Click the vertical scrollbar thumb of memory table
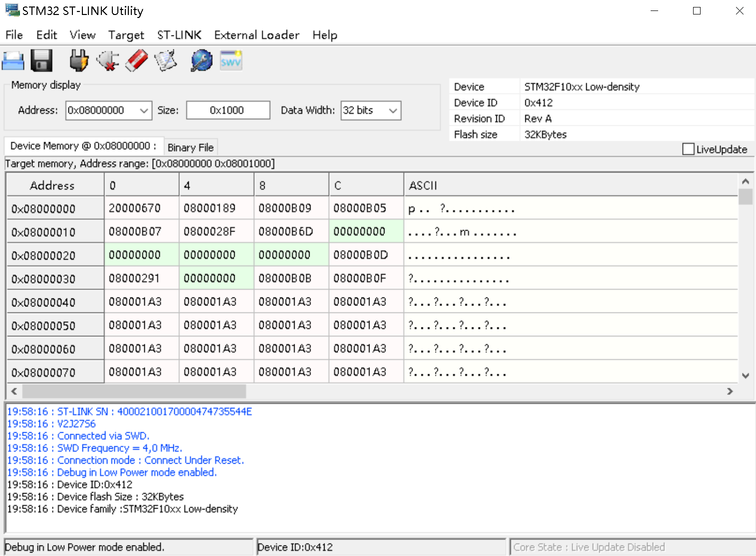 (745, 196)
